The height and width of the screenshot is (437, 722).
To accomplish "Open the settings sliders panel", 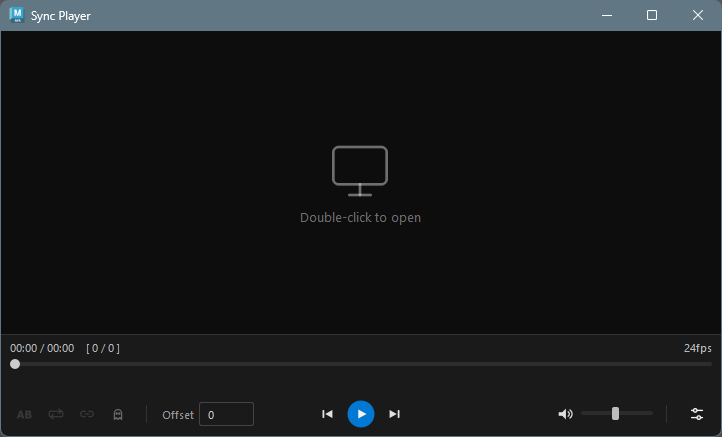I will tap(697, 414).
